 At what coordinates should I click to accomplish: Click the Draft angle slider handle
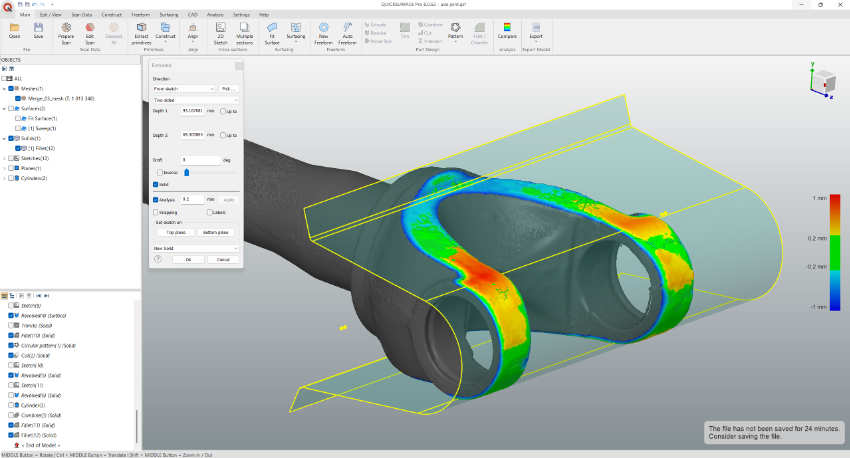coord(185,172)
